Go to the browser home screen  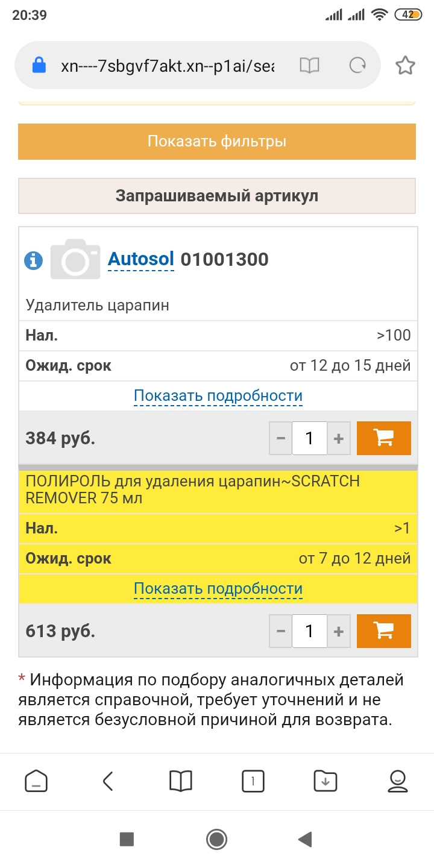pyautogui.click(x=36, y=782)
